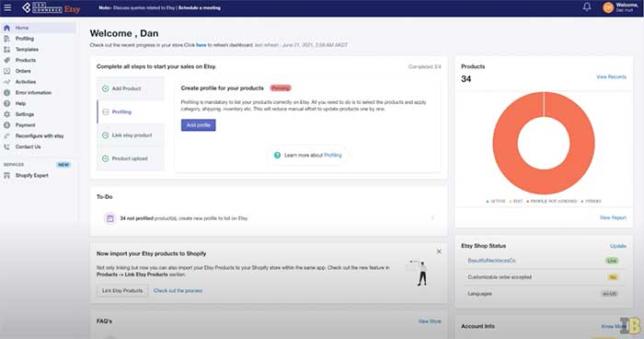Select the Link etsy product step

[131, 134]
